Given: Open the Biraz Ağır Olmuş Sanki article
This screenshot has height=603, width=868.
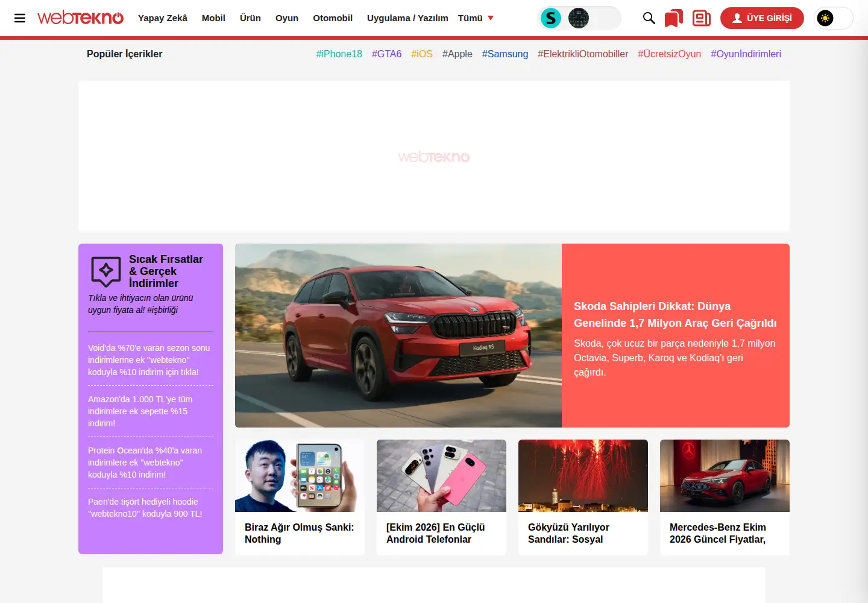Looking at the screenshot, I should (x=299, y=533).
